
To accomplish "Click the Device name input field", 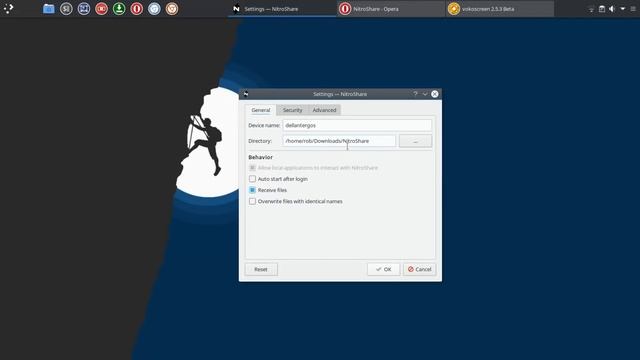I will click(x=357, y=125).
